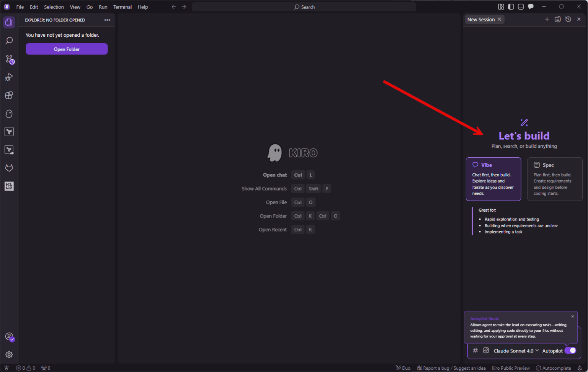588x372 pixels.
Task: Open the Run and Debug panel
Action: point(9,77)
